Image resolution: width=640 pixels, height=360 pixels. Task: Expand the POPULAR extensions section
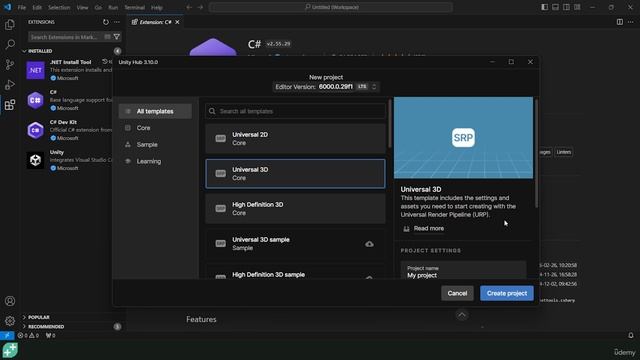[x=38, y=317]
